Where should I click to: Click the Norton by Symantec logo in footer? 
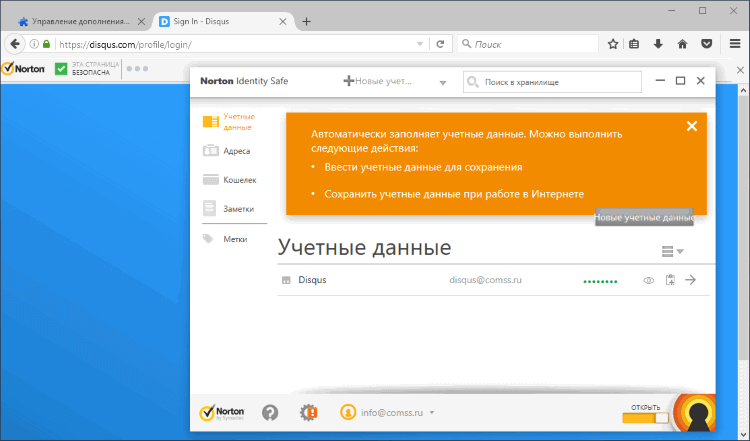point(222,413)
